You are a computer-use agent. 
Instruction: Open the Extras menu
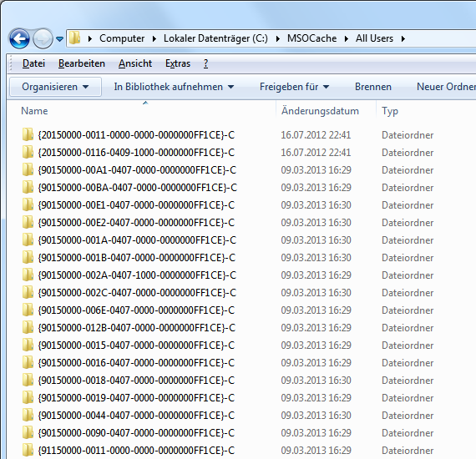[x=178, y=63]
